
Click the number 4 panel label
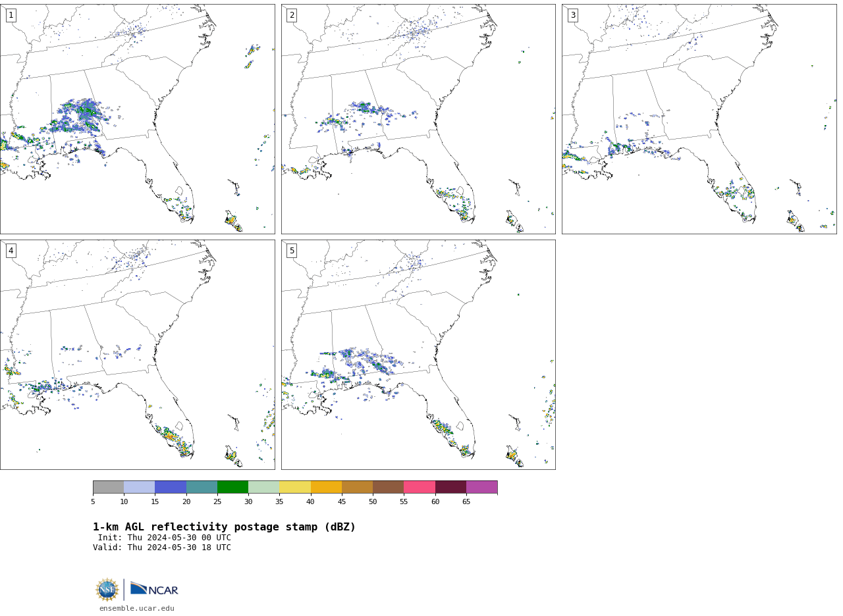click(11, 251)
